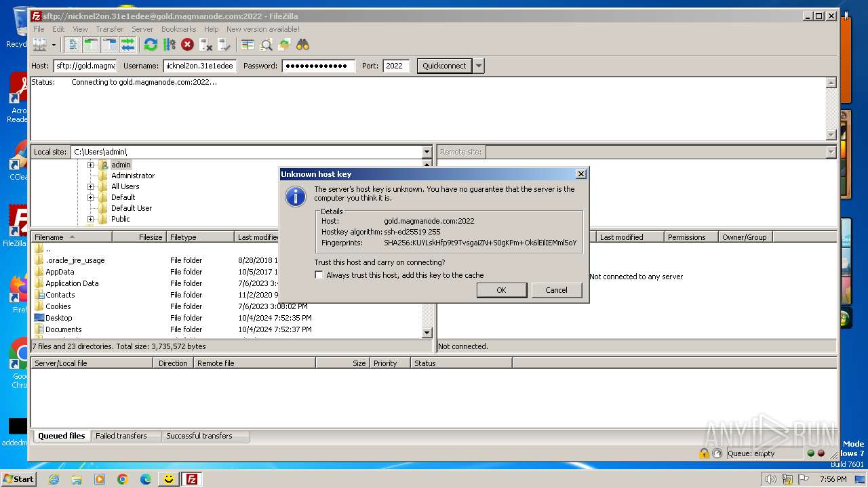Open the Remote site path dropdown
The height and width of the screenshot is (488, 868).
click(x=831, y=152)
